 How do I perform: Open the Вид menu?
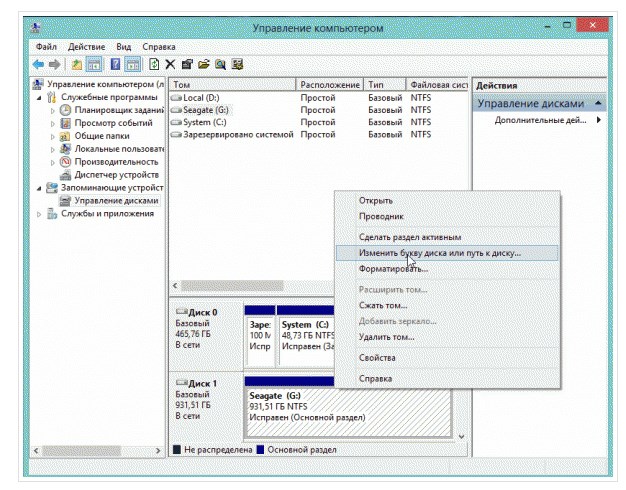[123, 47]
